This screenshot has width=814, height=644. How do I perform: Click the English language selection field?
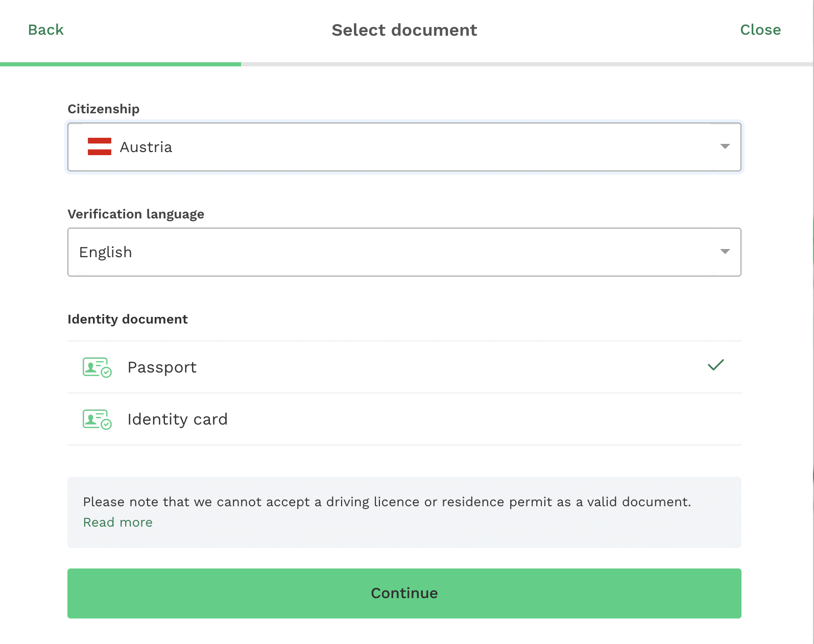click(404, 252)
